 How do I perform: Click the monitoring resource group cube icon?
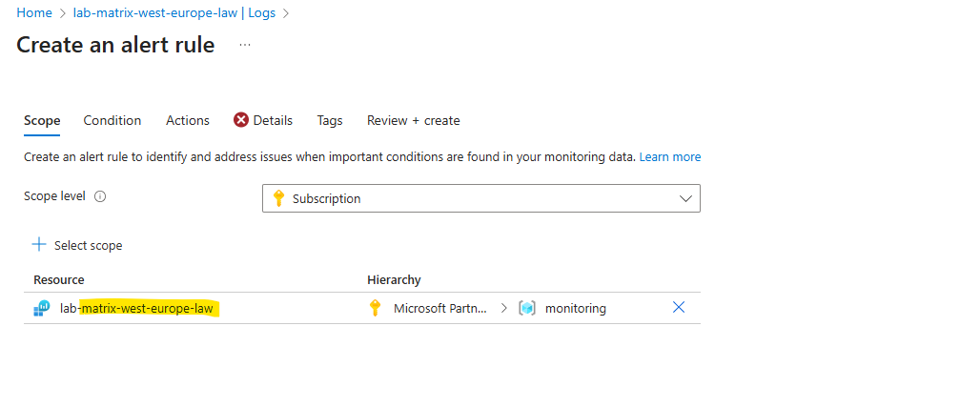(x=527, y=308)
